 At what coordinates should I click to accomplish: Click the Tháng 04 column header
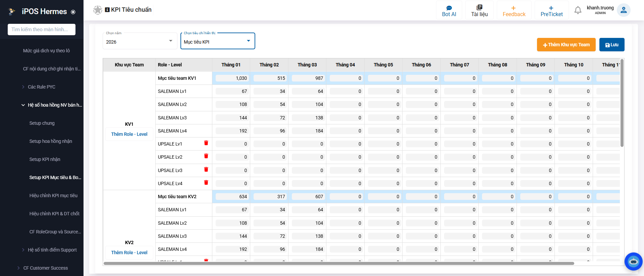click(345, 65)
